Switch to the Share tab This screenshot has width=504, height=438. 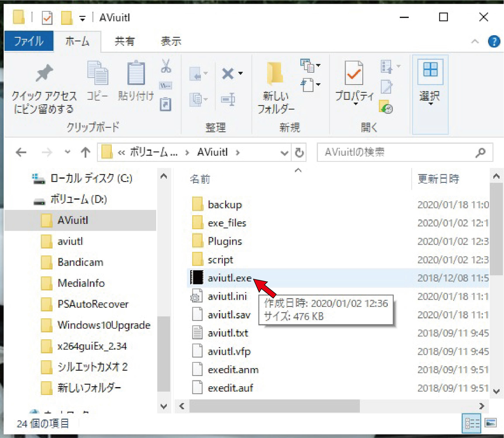(x=125, y=41)
